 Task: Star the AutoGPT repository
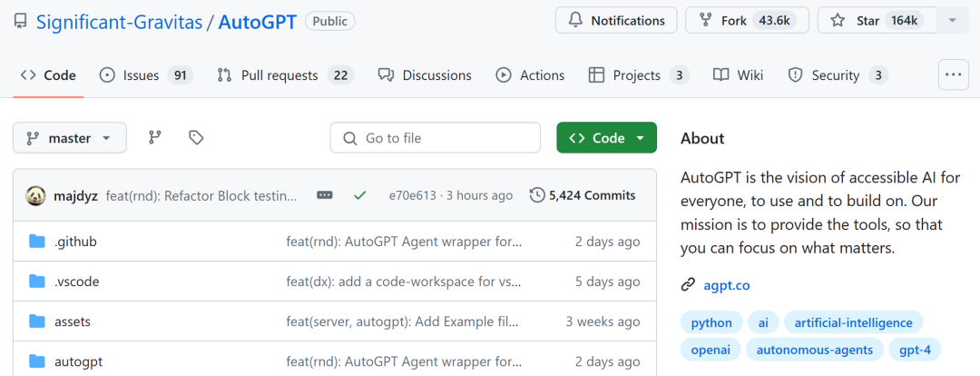click(877, 21)
